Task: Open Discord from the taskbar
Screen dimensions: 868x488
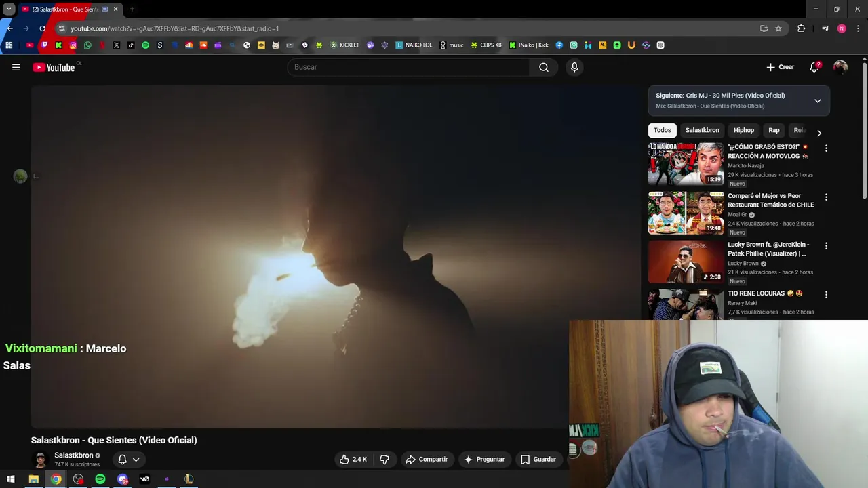Action: coord(123,479)
